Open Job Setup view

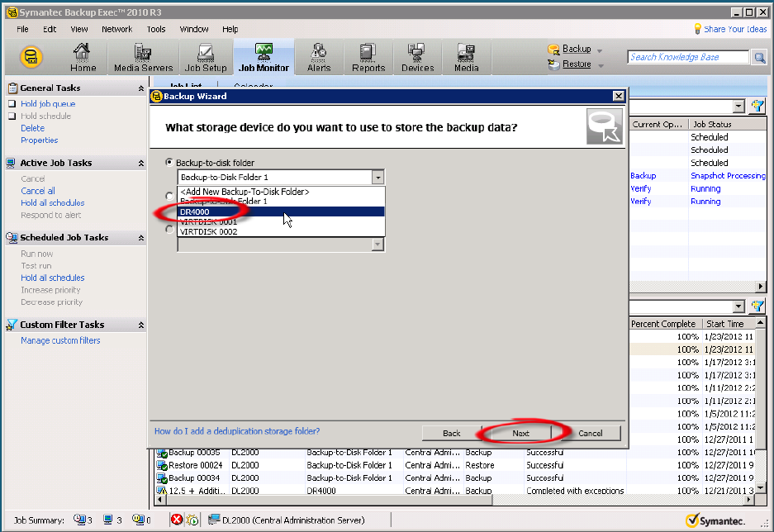tap(206, 57)
